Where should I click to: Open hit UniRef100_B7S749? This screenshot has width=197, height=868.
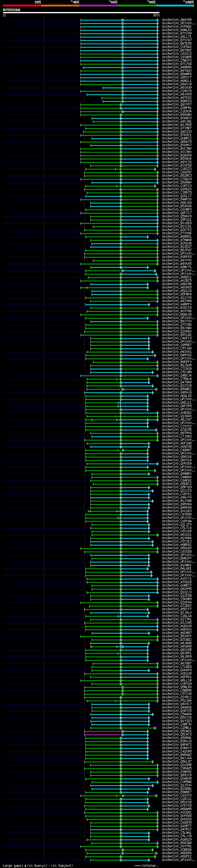click(x=177, y=33)
